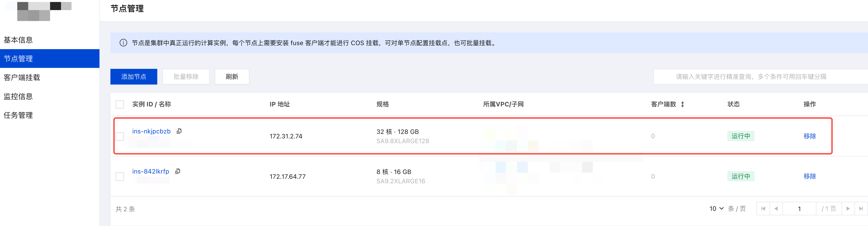The height and width of the screenshot is (226, 868).
Task: Remove node 172.31.2.74 via 移除
Action: [809, 136]
